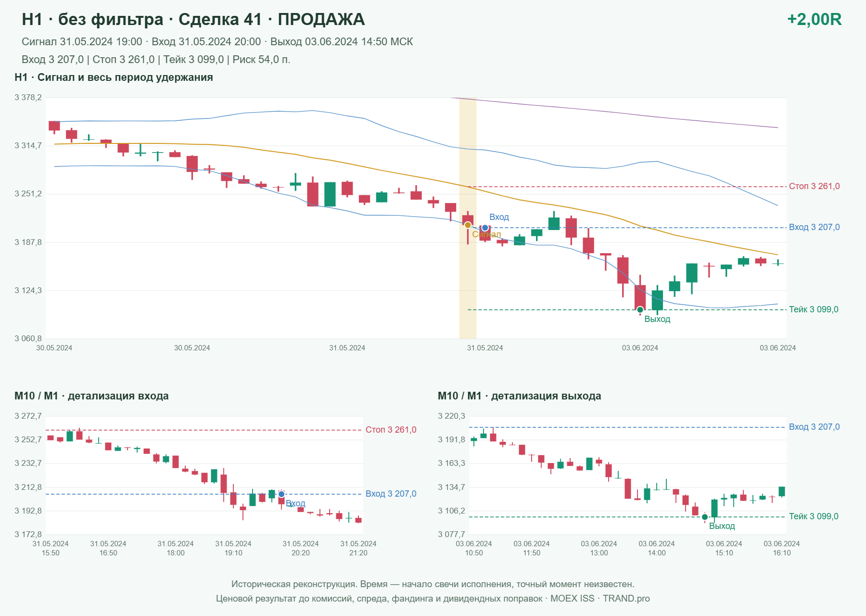866x616 pixels.
Task: Select the 'Тейк 3 099,0' label on H1 chart
Action: pyautogui.click(x=814, y=309)
